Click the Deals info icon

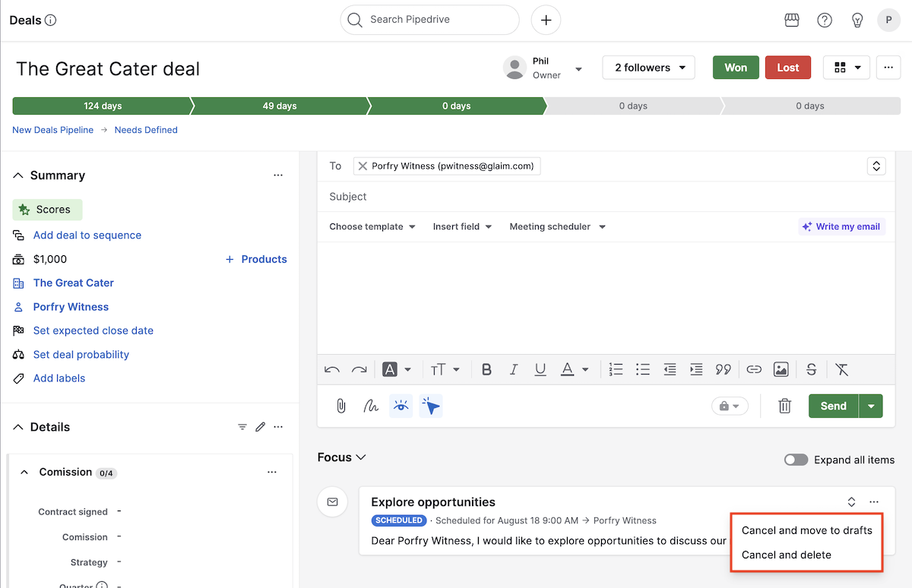[x=51, y=21]
